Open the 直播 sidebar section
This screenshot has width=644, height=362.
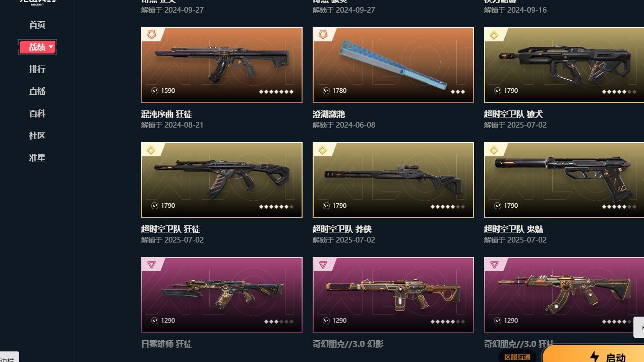click(x=37, y=91)
